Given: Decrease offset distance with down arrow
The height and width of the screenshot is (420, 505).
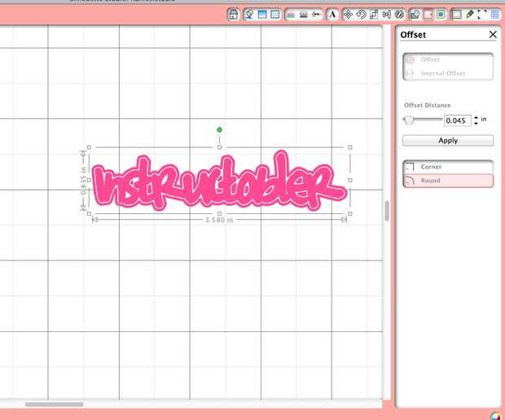Looking at the screenshot, I should coord(476,123).
